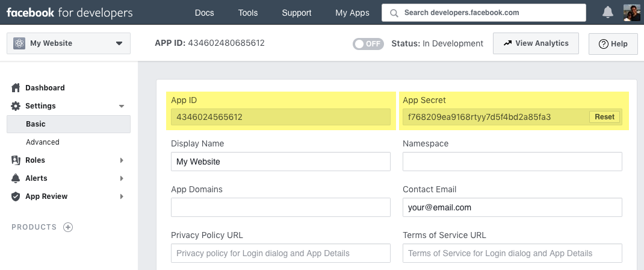Open the Support menu

[x=297, y=13]
